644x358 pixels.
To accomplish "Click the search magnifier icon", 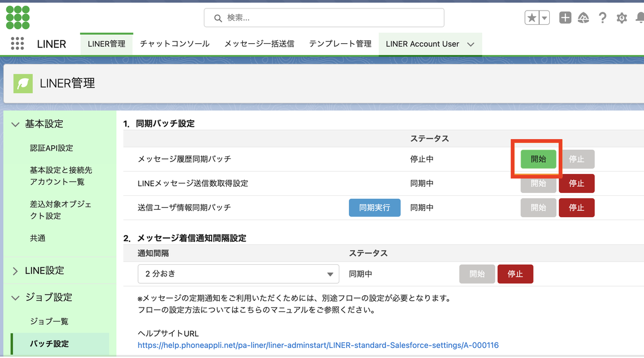I will click(218, 18).
